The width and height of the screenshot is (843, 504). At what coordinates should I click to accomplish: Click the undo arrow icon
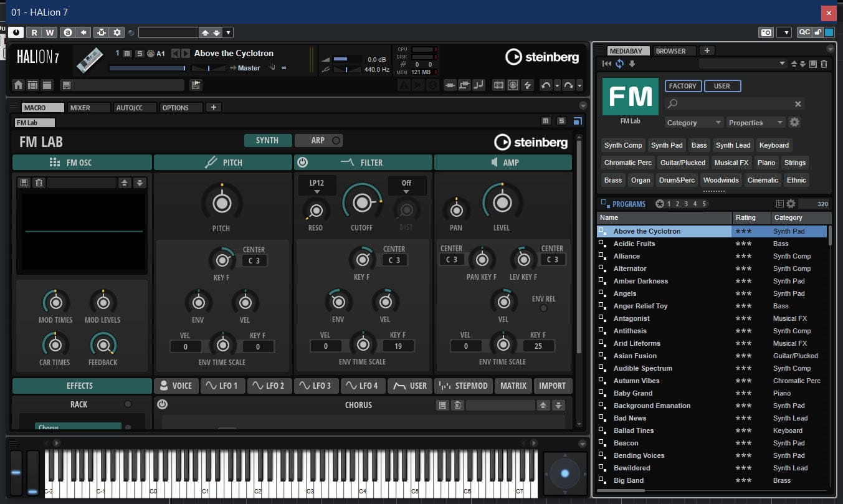click(x=546, y=85)
